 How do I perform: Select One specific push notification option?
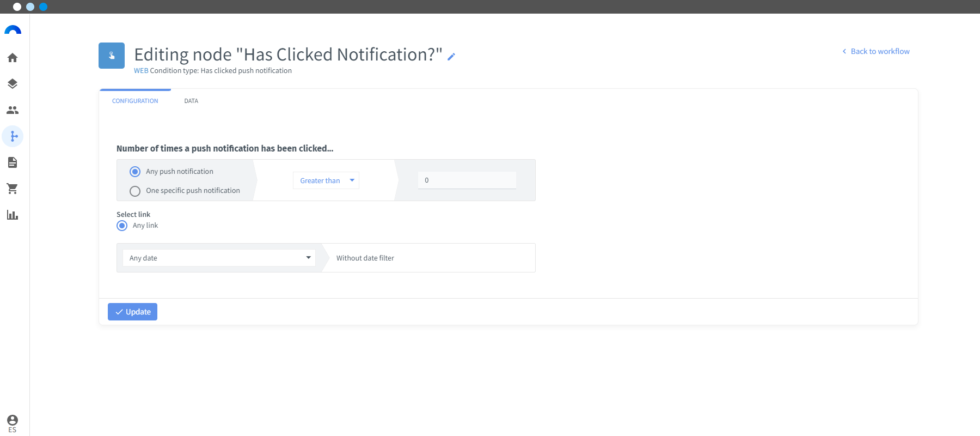point(135,191)
